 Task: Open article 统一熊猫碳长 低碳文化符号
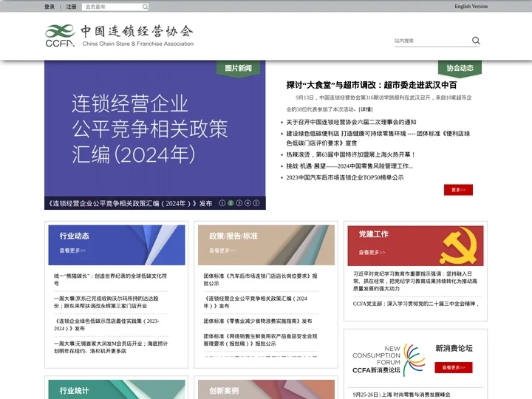111,279
